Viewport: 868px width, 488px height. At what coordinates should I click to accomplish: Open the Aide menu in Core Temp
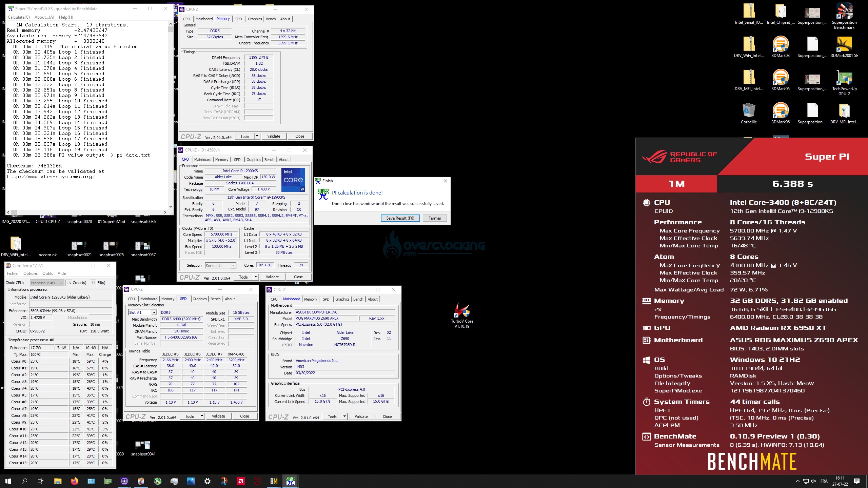coord(62,273)
